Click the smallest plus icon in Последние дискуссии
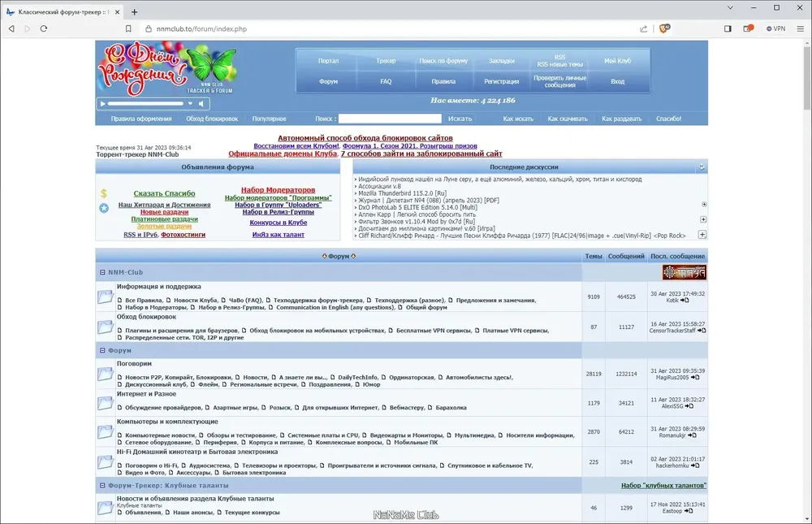This screenshot has width=812, height=524. [x=704, y=204]
